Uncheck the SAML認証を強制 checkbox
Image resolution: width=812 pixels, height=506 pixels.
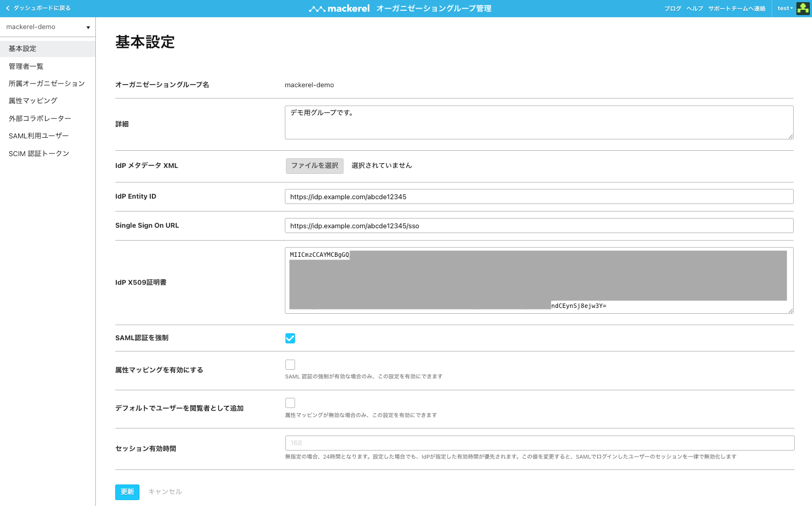(290, 338)
